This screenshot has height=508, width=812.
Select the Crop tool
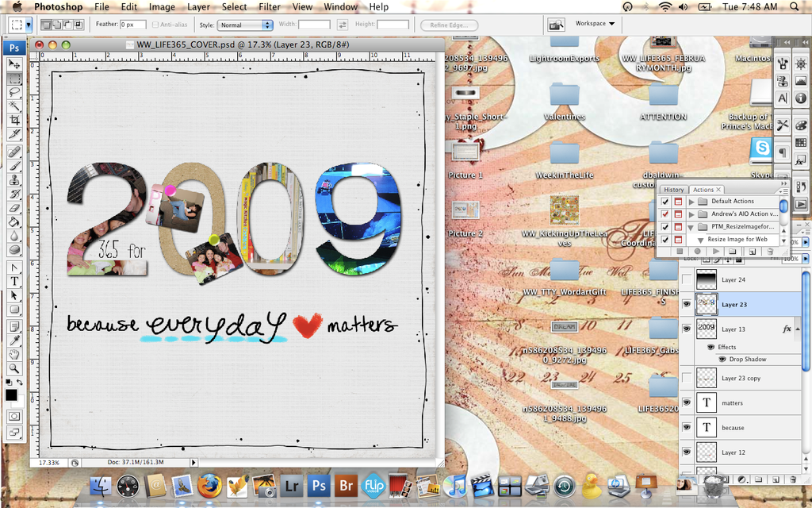point(14,120)
